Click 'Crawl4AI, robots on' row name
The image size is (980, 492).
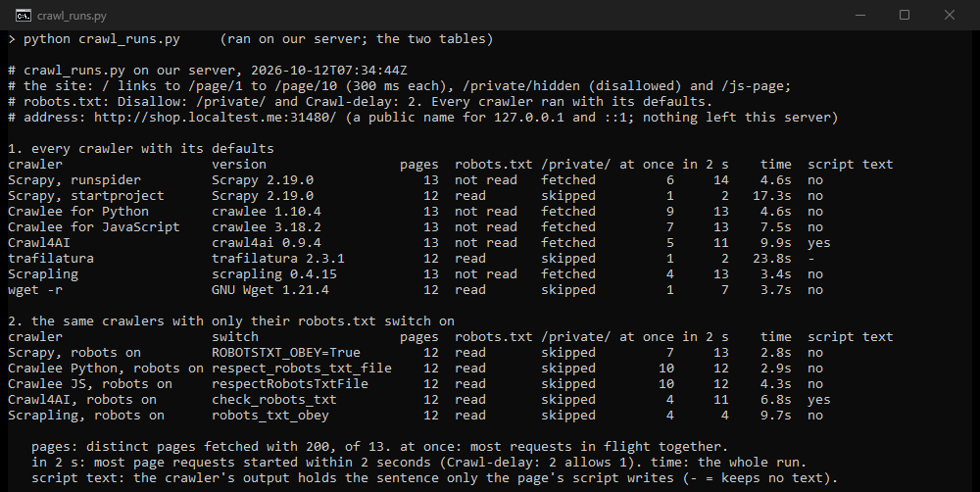[82, 400]
